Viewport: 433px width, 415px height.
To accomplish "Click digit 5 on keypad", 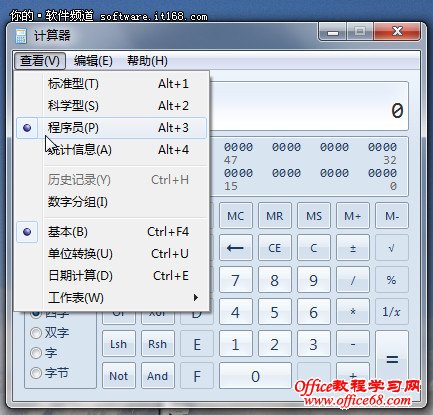I will (x=275, y=312).
